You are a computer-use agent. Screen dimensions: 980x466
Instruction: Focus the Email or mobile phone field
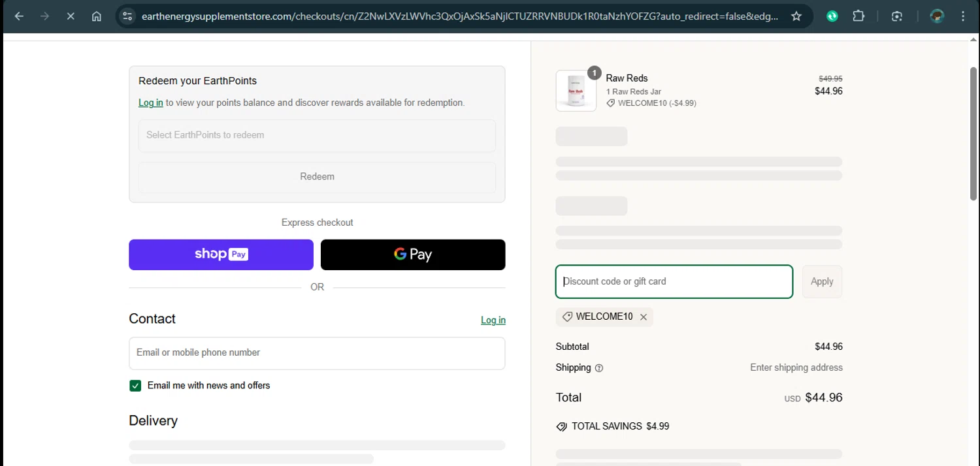317,353
